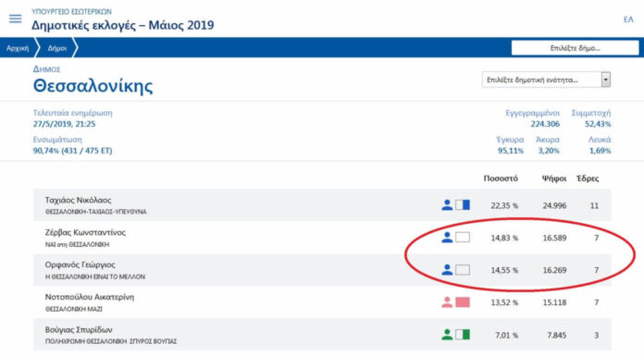Screen dimensions: 644x356
Task: Open Δήμοι breadcrumb item
Action: point(57,48)
